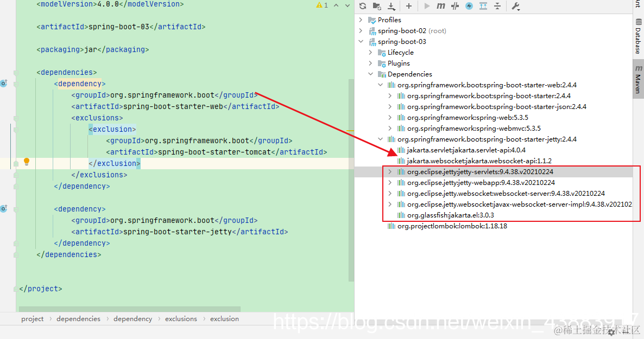The width and height of the screenshot is (644, 339).
Task: Click gutter icon beside the first dependency tag
Action: [x=4, y=84]
